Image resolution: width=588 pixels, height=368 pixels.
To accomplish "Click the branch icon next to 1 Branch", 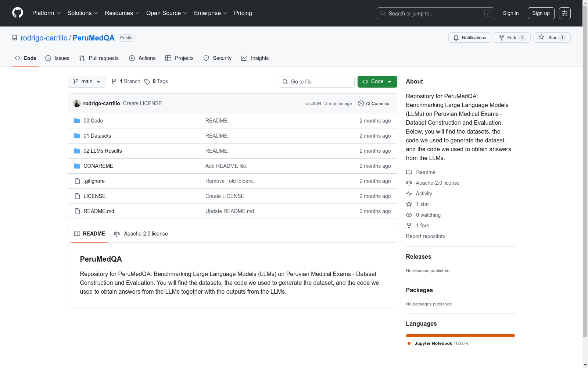I will (114, 82).
